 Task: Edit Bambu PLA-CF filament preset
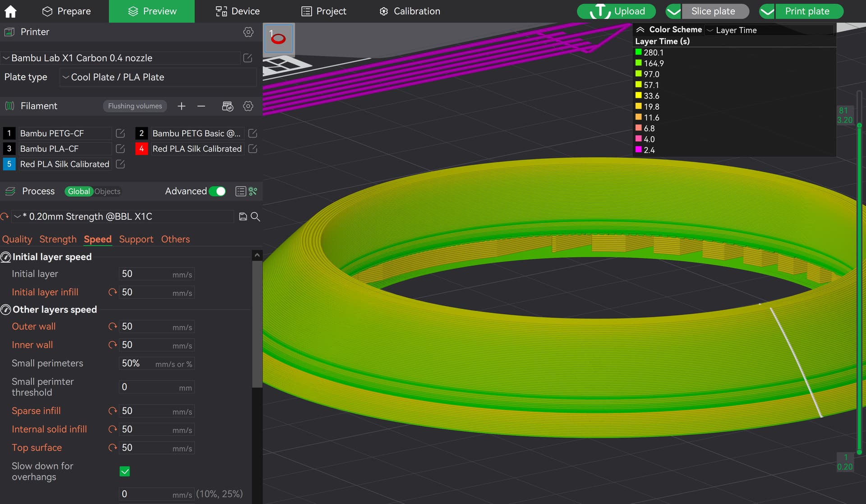pyautogui.click(x=120, y=149)
